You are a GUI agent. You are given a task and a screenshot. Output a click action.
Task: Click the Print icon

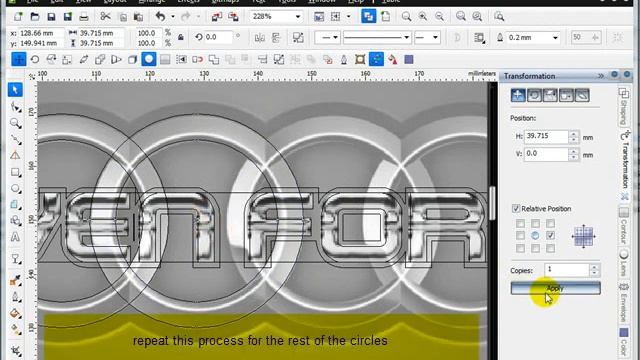click(x=84, y=16)
